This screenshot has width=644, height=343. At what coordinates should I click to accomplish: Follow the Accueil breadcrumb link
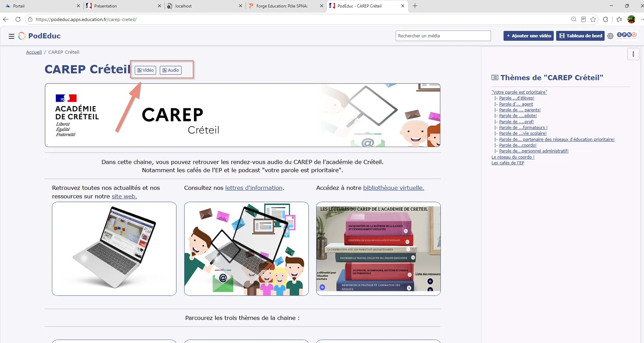tap(34, 52)
